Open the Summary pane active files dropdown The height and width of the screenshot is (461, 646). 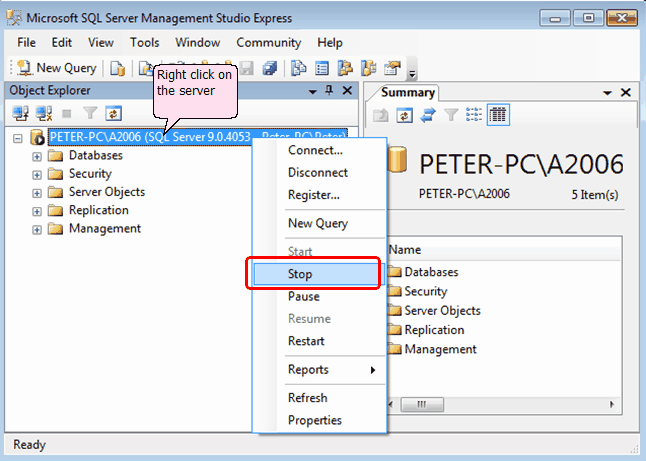(607, 93)
